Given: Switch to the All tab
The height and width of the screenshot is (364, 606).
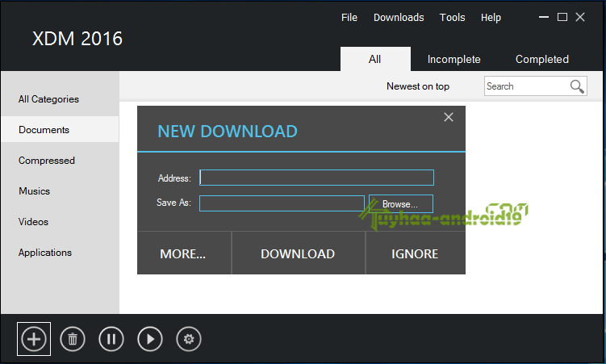Looking at the screenshot, I should point(375,59).
